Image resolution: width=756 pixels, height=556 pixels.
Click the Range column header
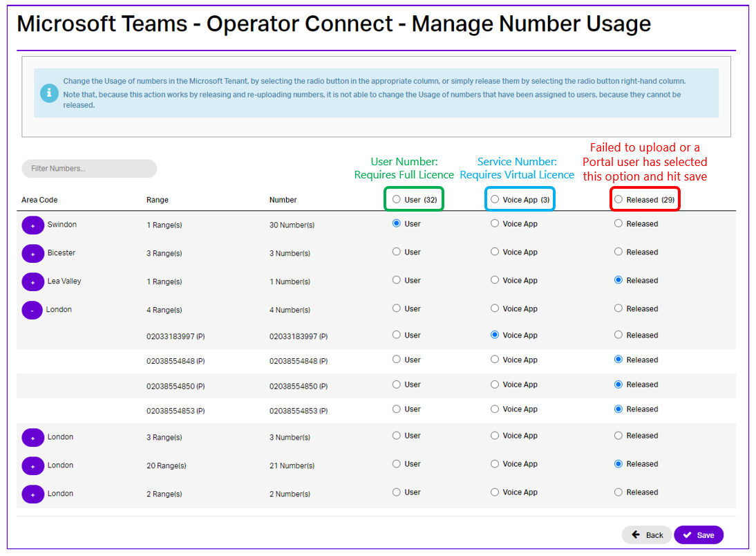[158, 200]
